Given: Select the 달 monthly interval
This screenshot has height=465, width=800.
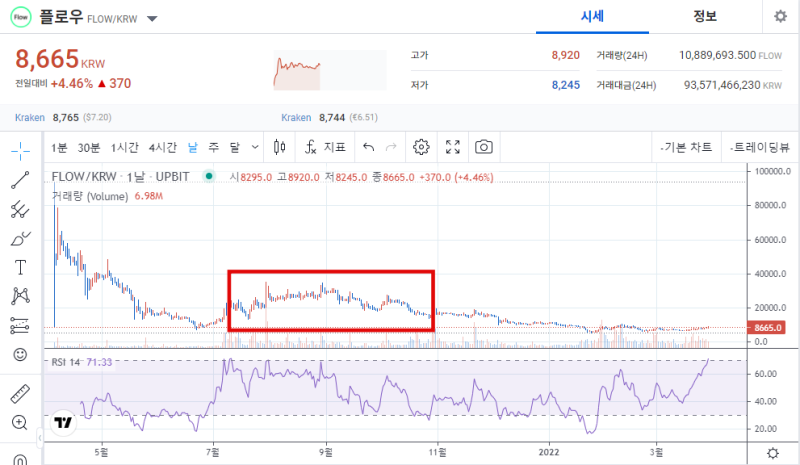Looking at the screenshot, I should click(x=234, y=148).
